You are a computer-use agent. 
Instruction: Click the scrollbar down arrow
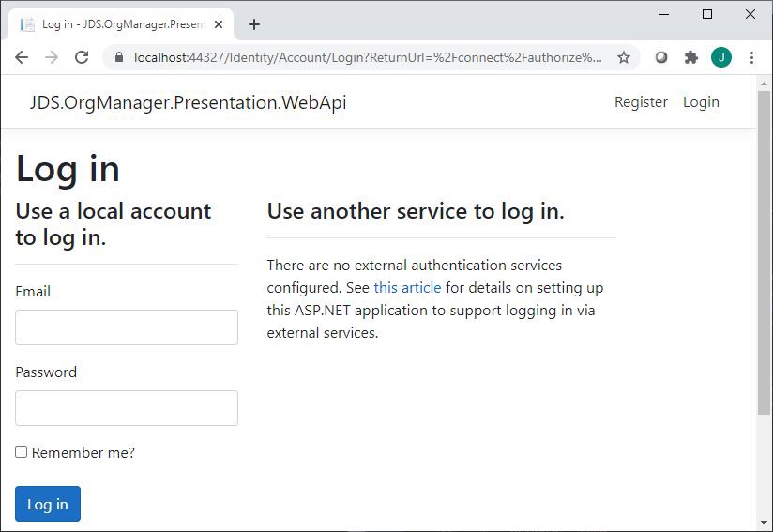[x=764, y=522]
